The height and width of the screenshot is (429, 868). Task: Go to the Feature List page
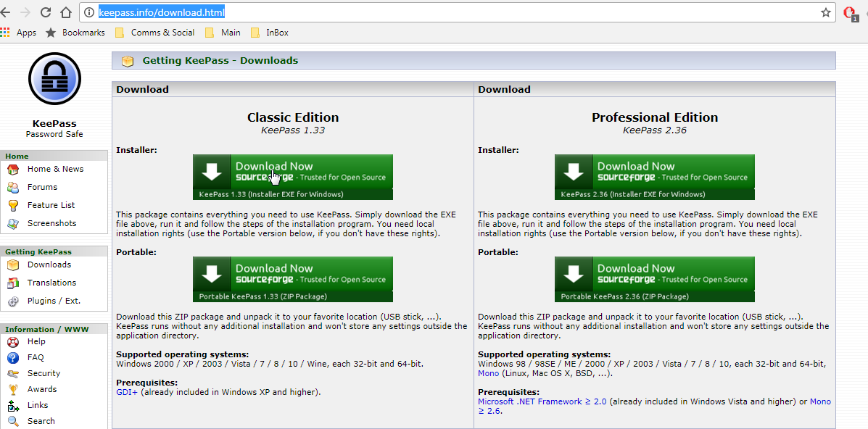pos(51,205)
